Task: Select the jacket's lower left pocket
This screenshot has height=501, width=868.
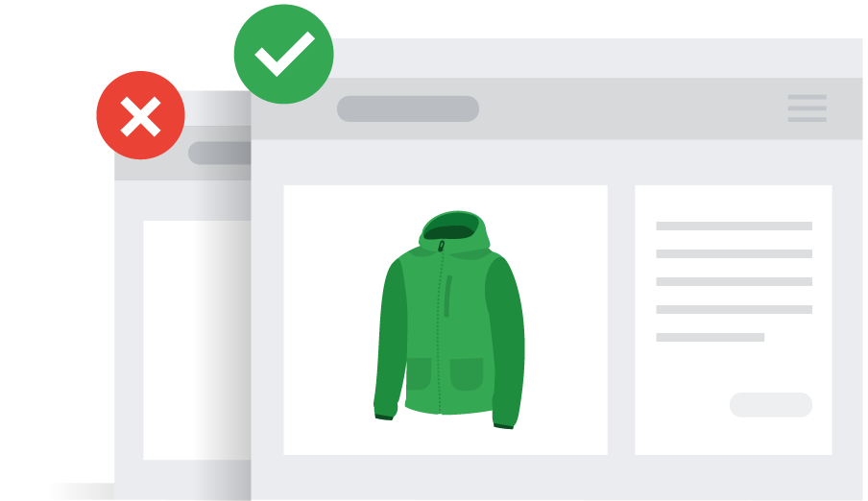Action: (x=419, y=373)
